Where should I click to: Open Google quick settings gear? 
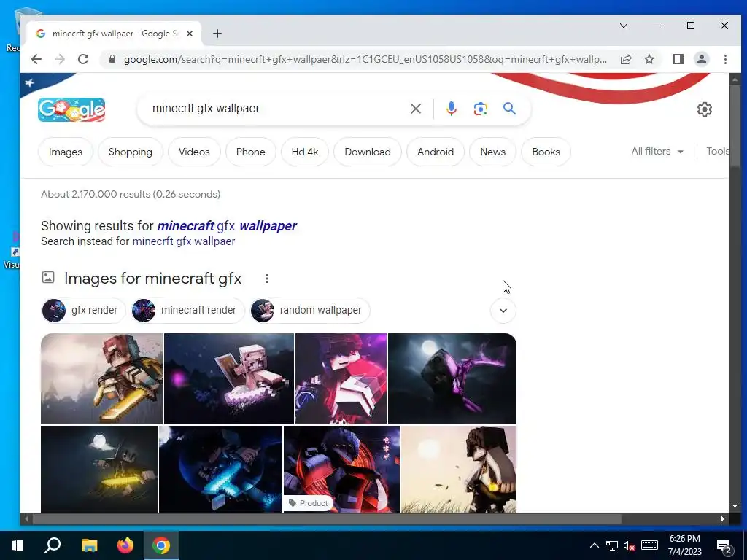[705, 109]
